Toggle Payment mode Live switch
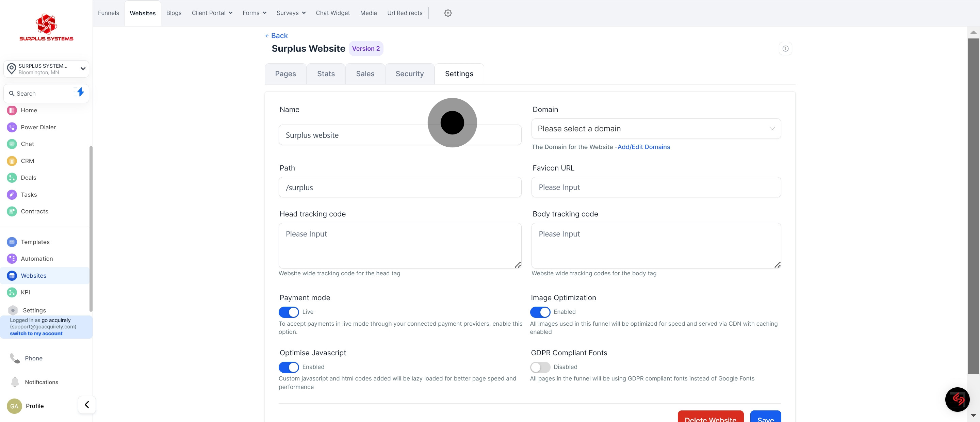 tap(288, 312)
